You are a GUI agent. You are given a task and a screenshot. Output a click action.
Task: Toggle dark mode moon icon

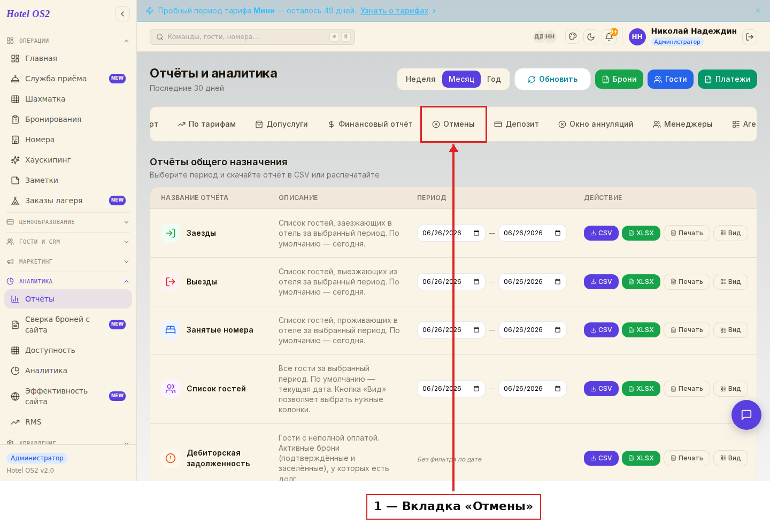coord(591,37)
